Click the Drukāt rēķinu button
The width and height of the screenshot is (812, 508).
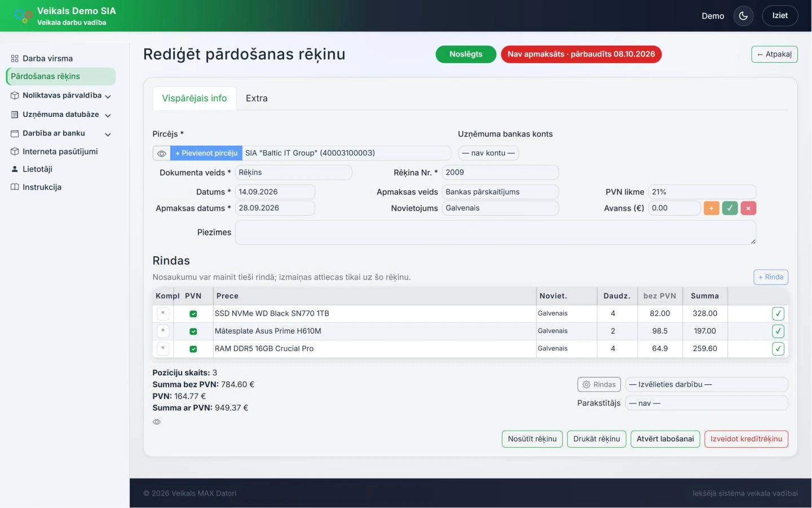point(597,439)
